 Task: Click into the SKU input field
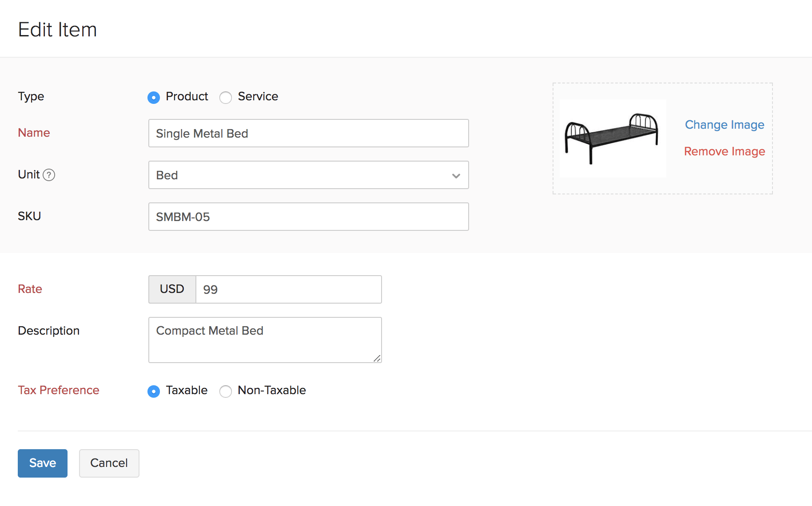click(308, 217)
